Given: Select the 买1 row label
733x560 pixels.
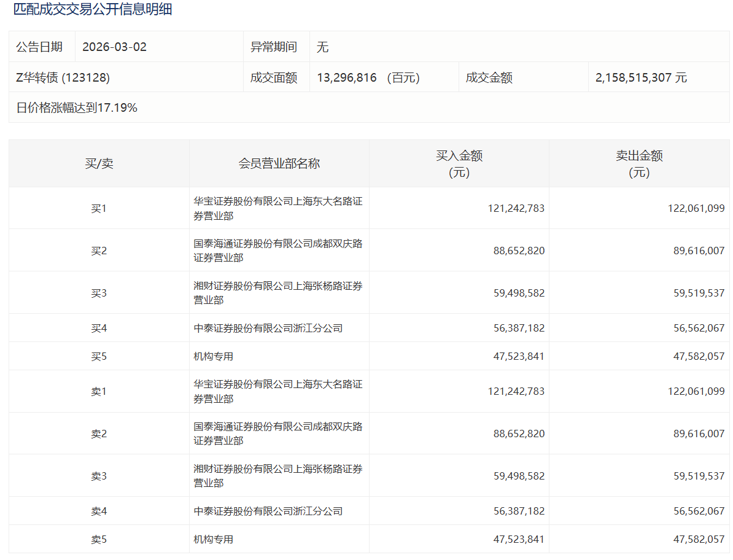Looking at the screenshot, I should (x=99, y=208).
